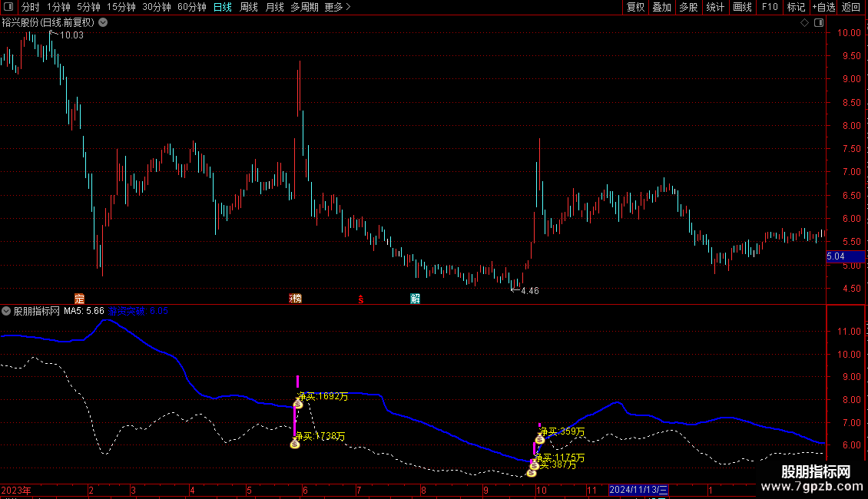Click the 返回 back button

(x=851, y=7)
